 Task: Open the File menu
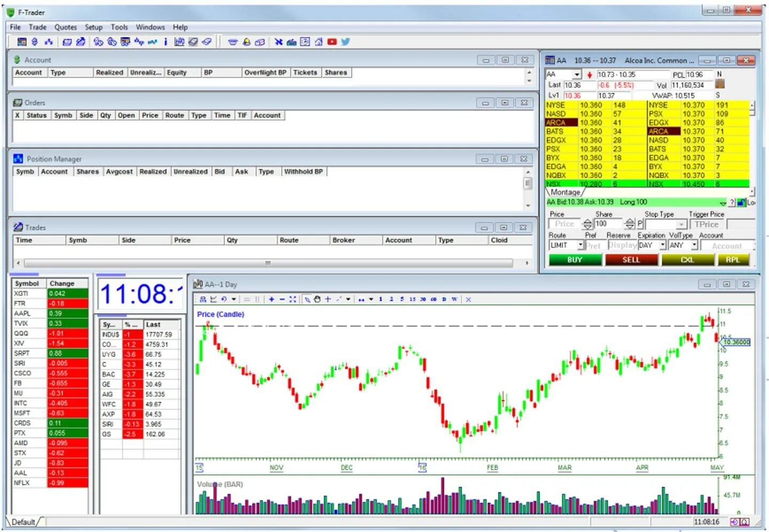click(15, 27)
